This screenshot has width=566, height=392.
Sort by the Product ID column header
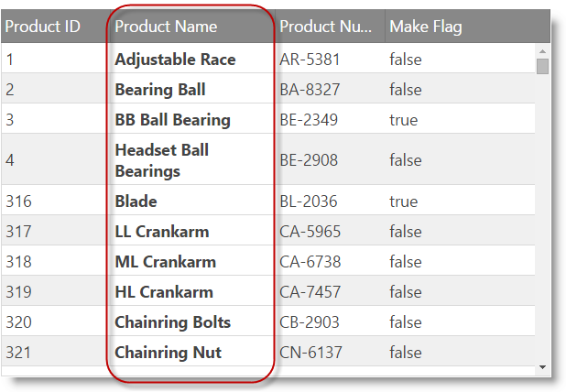42,27
